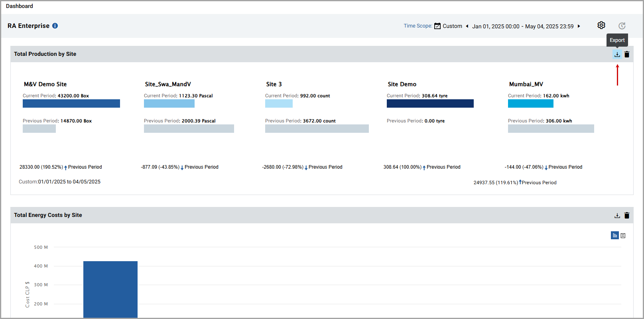Click M&V Demo Site current period bar
This screenshot has width=644, height=319.
click(71, 104)
